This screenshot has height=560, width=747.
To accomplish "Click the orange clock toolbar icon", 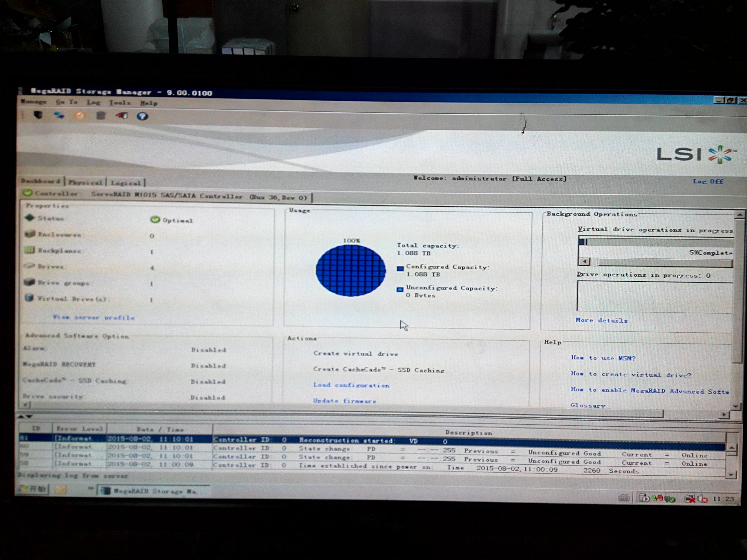I will tap(80, 116).
